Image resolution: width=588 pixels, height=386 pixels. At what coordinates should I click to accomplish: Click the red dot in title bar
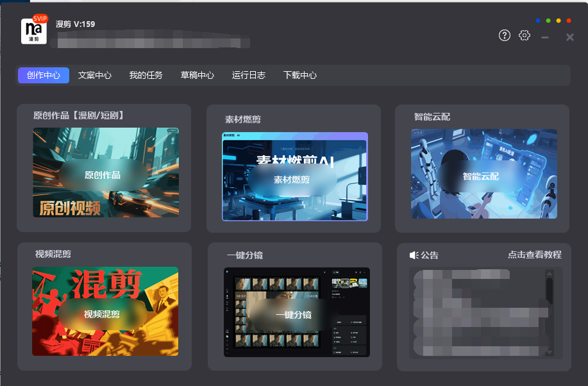click(x=569, y=21)
